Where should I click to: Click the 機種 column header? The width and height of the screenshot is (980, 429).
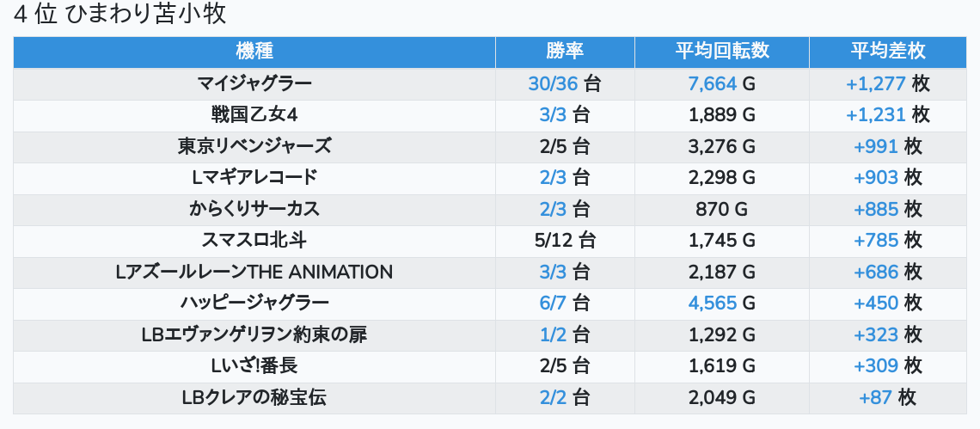click(x=254, y=51)
